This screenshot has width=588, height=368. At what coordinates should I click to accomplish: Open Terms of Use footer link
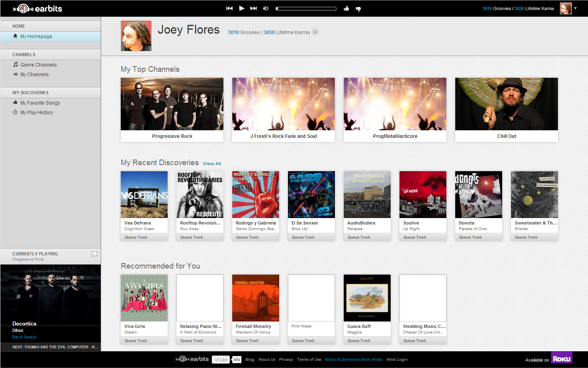pyautogui.click(x=309, y=360)
